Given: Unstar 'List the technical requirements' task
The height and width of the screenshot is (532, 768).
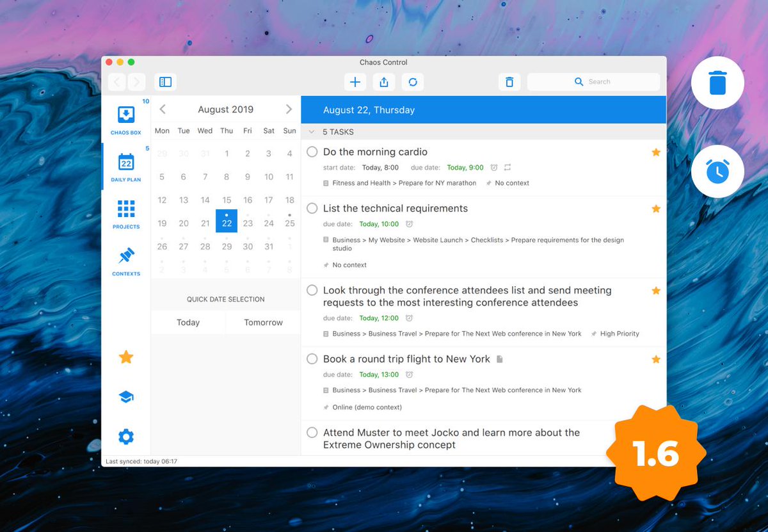Looking at the screenshot, I should click(655, 209).
